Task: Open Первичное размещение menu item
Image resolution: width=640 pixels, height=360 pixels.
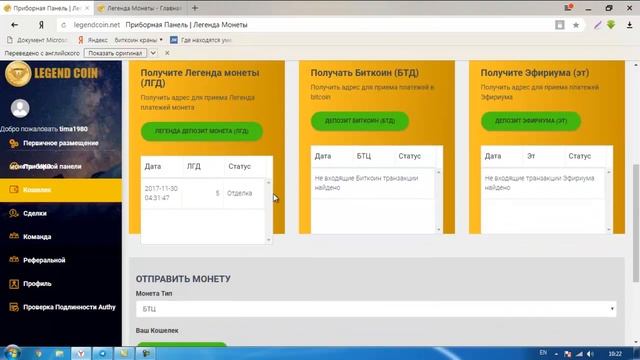Action: click(60, 143)
